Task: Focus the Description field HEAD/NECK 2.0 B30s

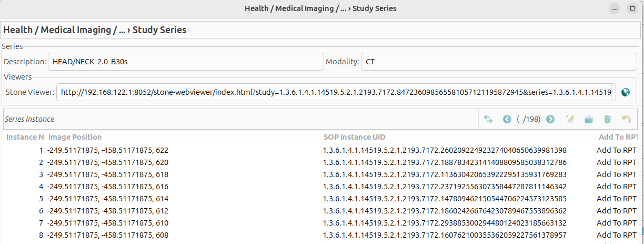Action: coord(186,62)
